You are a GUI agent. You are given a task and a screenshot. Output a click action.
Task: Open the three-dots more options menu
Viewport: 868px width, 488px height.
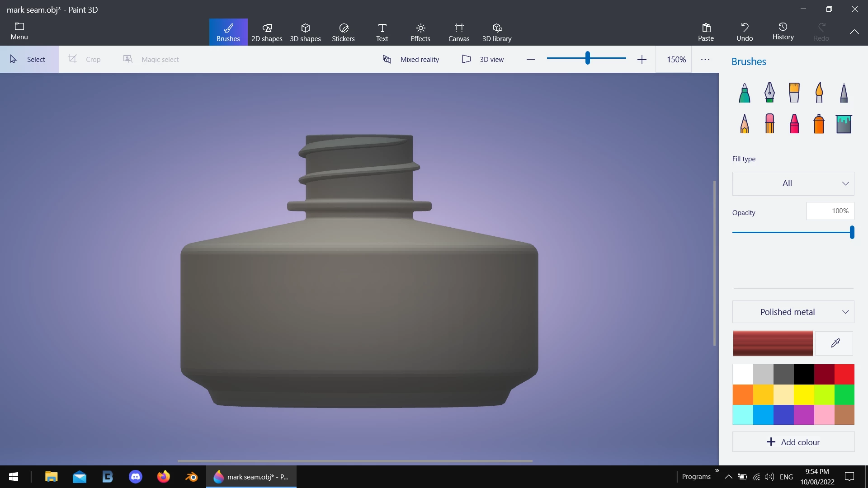[705, 59]
